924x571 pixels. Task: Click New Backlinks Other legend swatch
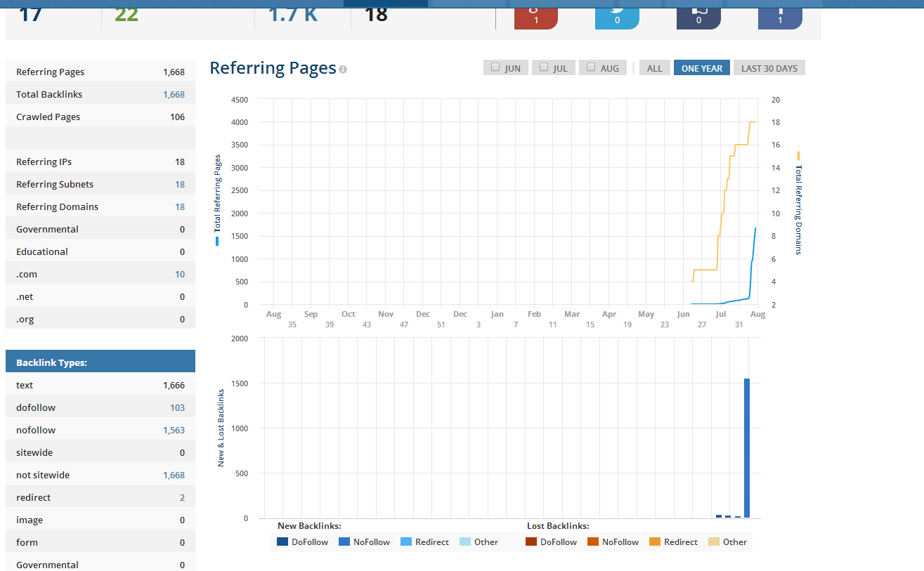click(465, 542)
